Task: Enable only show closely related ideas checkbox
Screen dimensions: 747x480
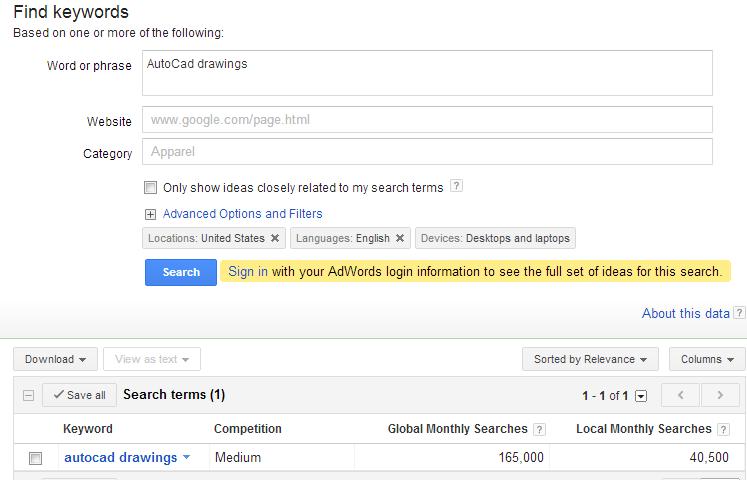Action: point(150,187)
